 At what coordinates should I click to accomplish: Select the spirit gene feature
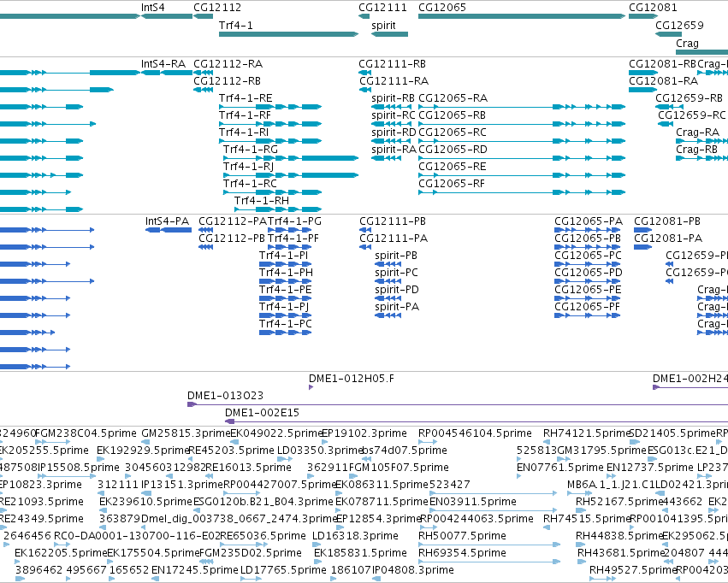(389, 34)
